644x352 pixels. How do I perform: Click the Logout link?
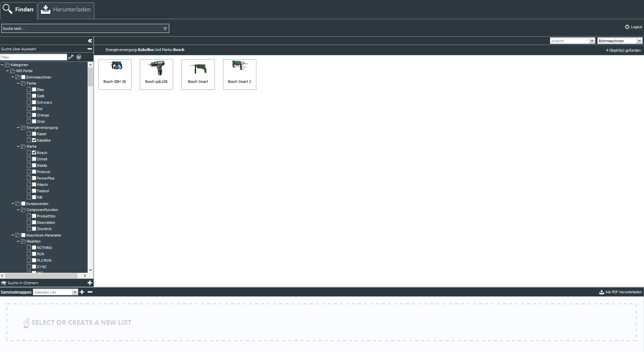coord(636,27)
